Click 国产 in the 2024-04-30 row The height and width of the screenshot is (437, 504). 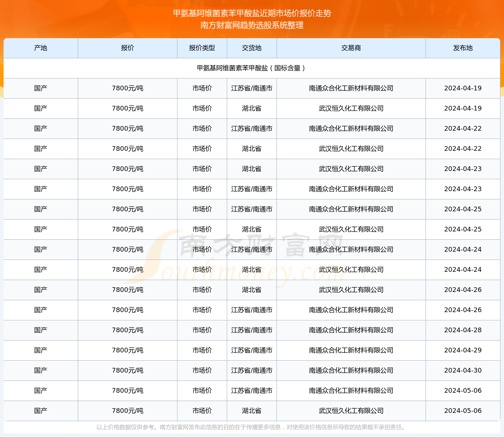click(x=41, y=370)
